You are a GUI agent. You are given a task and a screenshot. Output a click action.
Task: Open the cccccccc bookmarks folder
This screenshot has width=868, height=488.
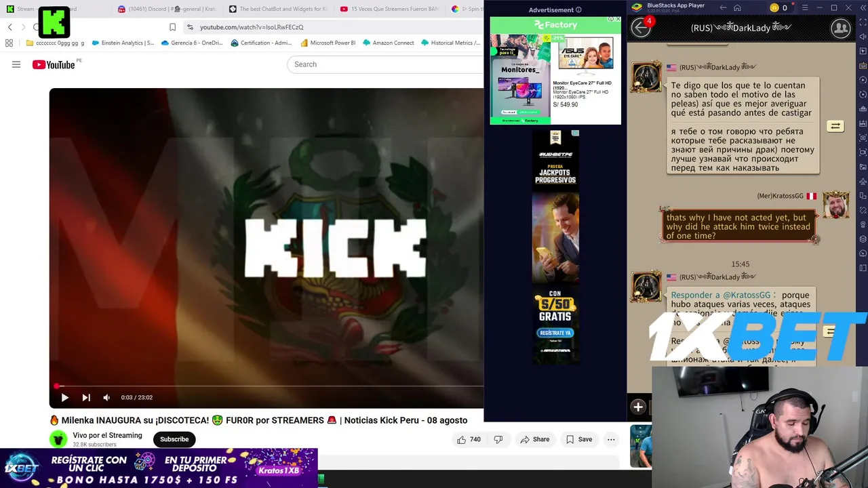point(55,43)
